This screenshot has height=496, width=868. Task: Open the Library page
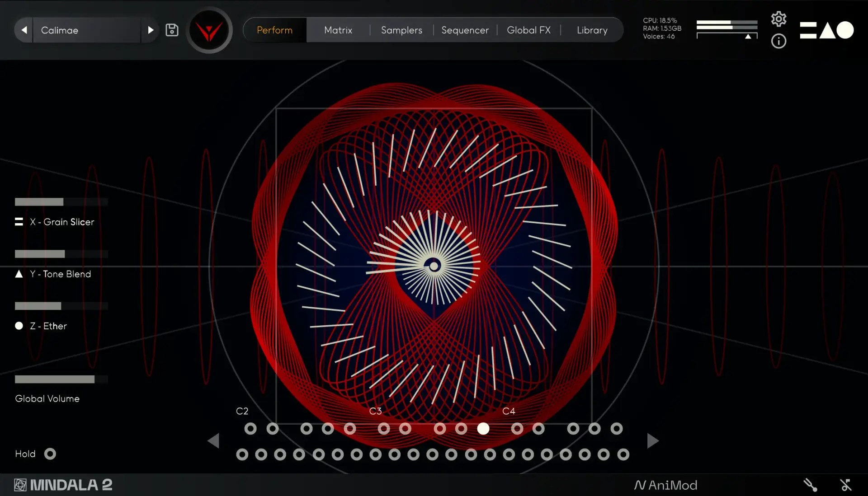click(591, 30)
